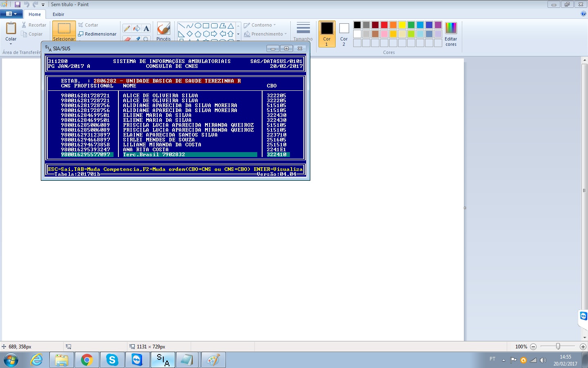Image resolution: width=588 pixels, height=368 pixels.
Task: Click the zoom out minus button
Action: (x=533, y=346)
